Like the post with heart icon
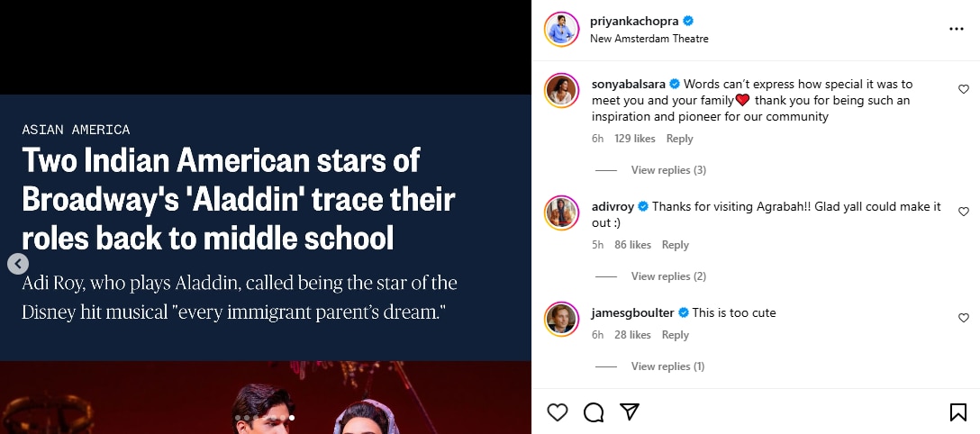The height and width of the screenshot is (434, 980). click(x=557, y=412)
